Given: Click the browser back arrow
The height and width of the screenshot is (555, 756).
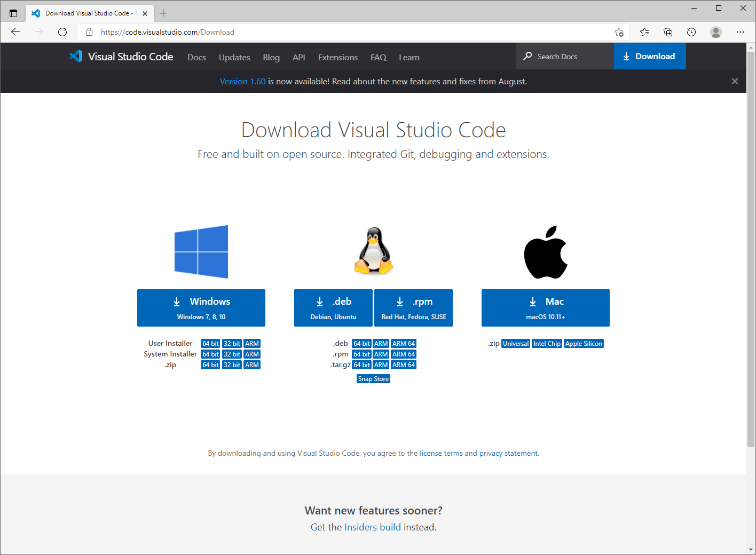Looking at the screenshot, I should pos(15,32).
